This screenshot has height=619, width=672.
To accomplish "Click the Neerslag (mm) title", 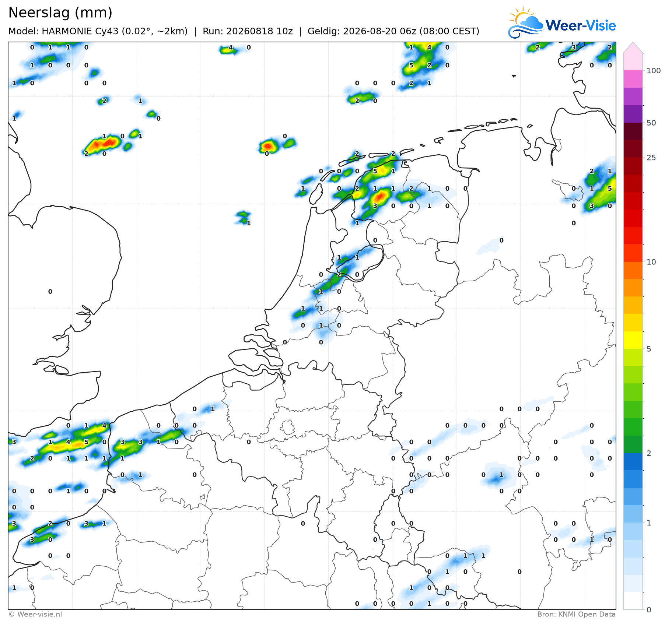I will [60, 13].
